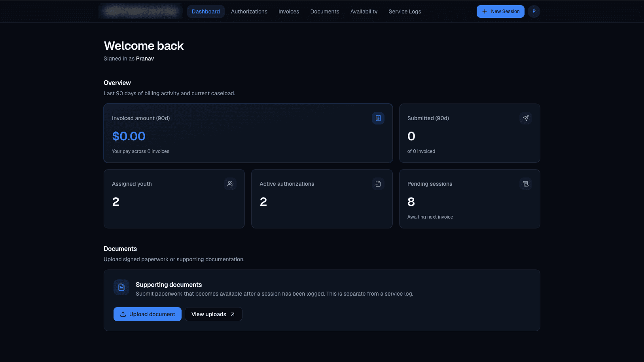Click the paper plane icon on Submitted card

[x=526, y=118]
